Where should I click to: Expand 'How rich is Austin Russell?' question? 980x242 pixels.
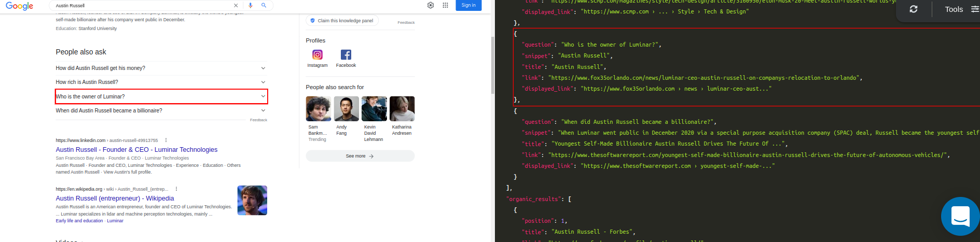pos(161,82)
